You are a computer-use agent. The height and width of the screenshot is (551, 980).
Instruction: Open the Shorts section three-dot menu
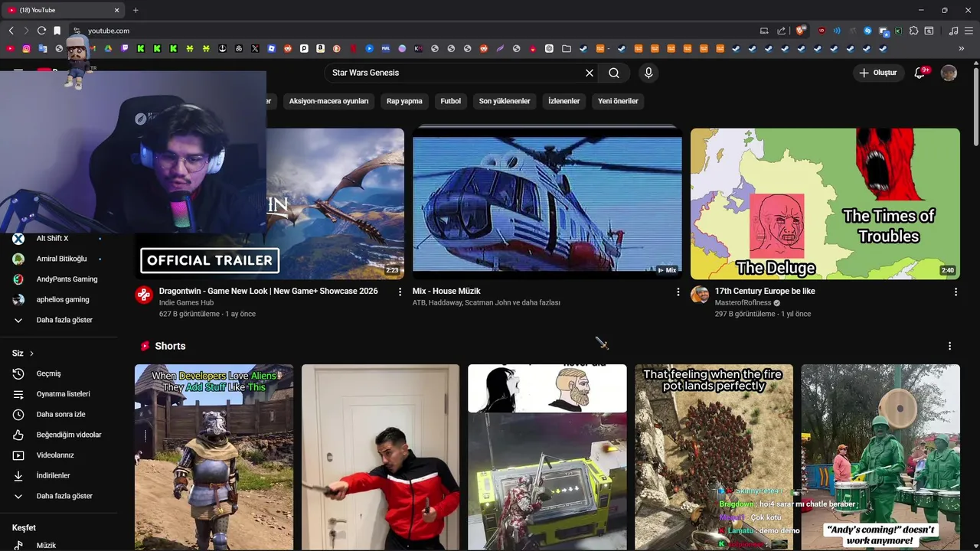(x=949, y=346)
